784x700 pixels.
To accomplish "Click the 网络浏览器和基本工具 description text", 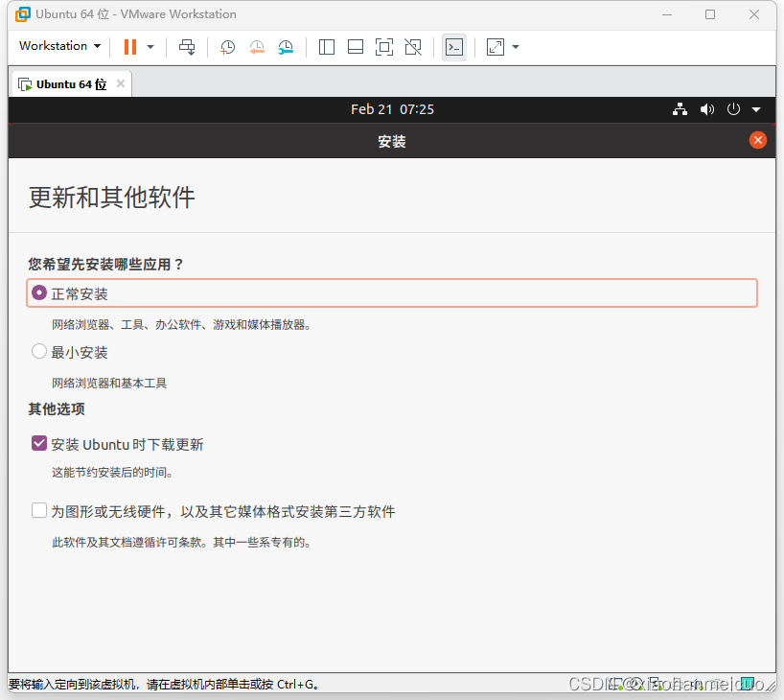I will pyautogui.click(x=109, y=384).
